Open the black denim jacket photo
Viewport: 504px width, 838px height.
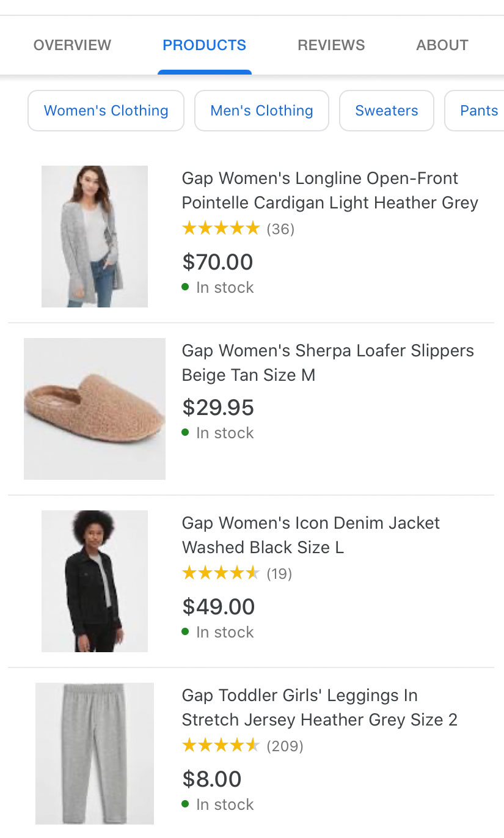click(x=95, y=581)
